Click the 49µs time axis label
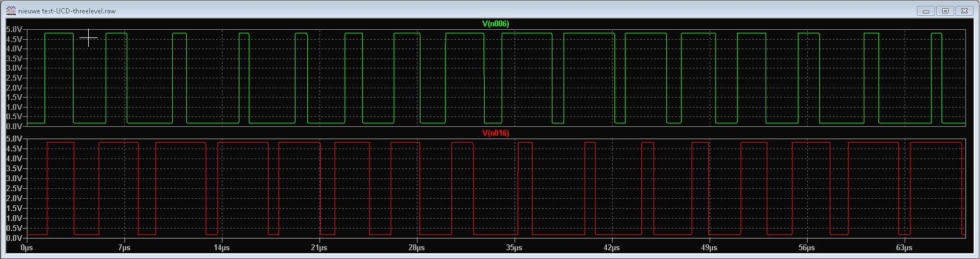980x259 pixels. pos(709,248)
